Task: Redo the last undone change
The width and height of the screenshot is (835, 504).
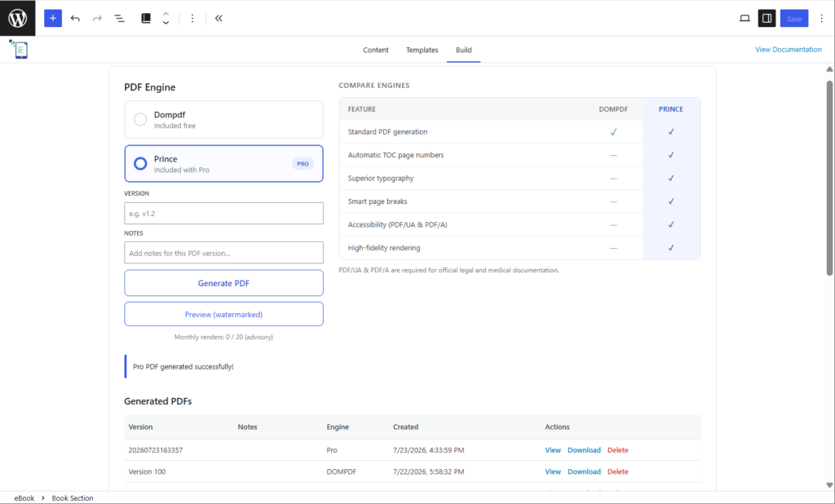Action: [x=97, y=18]
